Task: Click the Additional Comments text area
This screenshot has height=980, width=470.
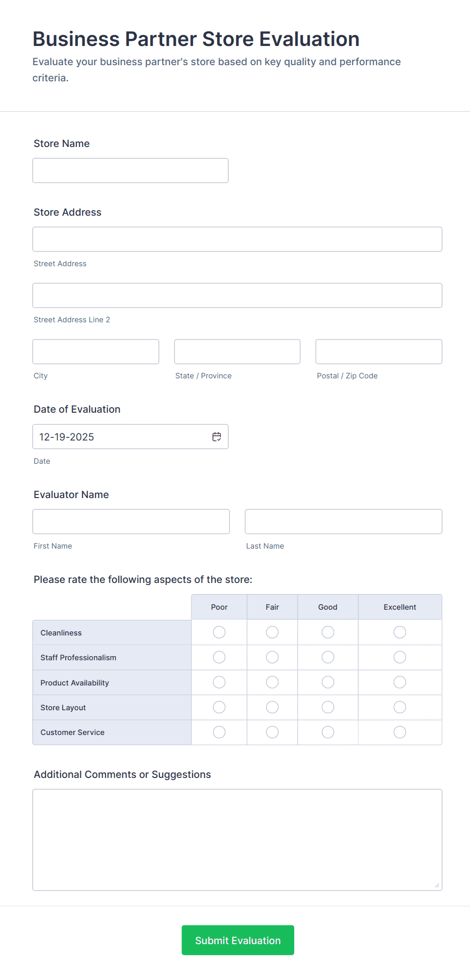Action: click(x=237, y=839)
